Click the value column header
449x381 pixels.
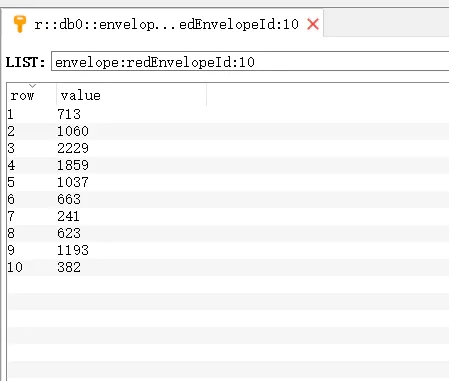pyautogui.click(x=131, y=95)
